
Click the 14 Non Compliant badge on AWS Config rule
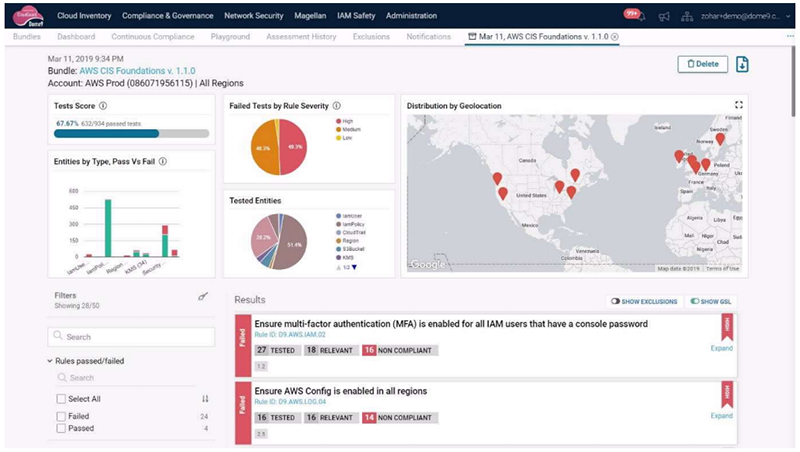(400, 418)
